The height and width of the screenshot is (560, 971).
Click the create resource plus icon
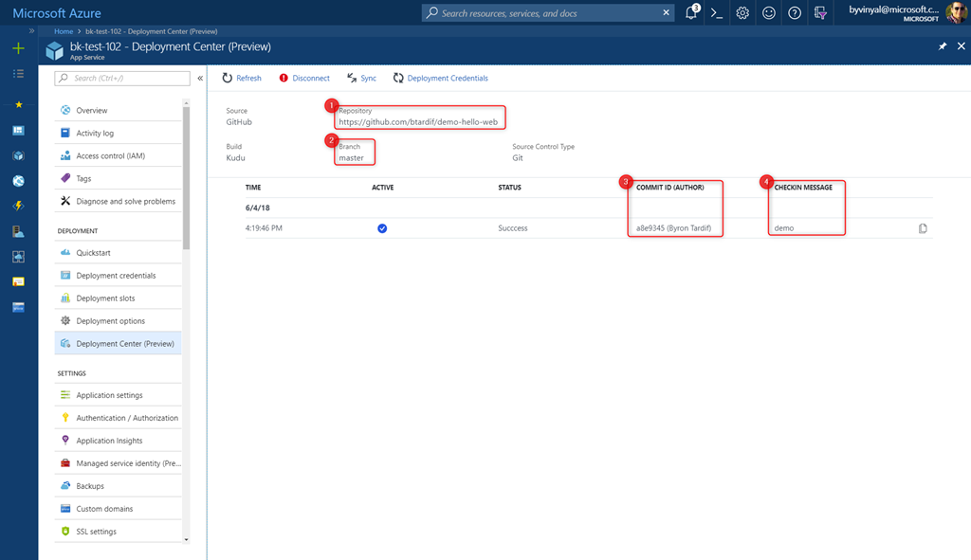(x=18, y=48)
